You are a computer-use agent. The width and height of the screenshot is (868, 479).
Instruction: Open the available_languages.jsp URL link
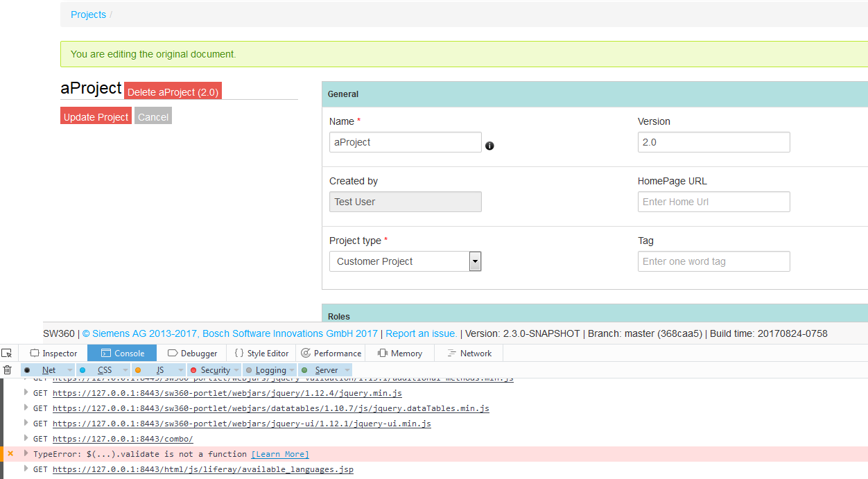click(203, 469)
